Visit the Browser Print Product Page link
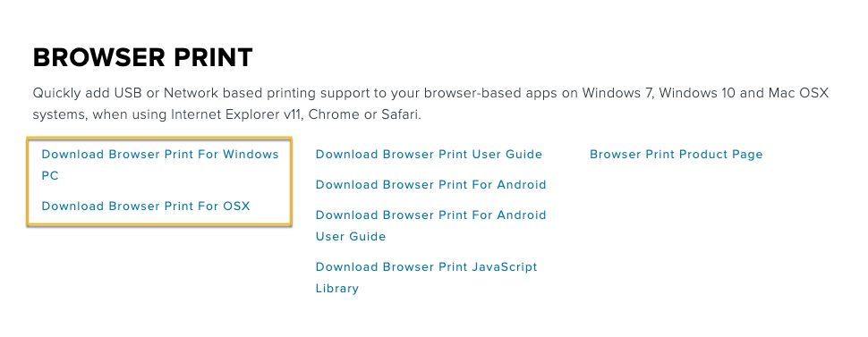The width and height of the screenshot is (868, 337). coord(677,155)
